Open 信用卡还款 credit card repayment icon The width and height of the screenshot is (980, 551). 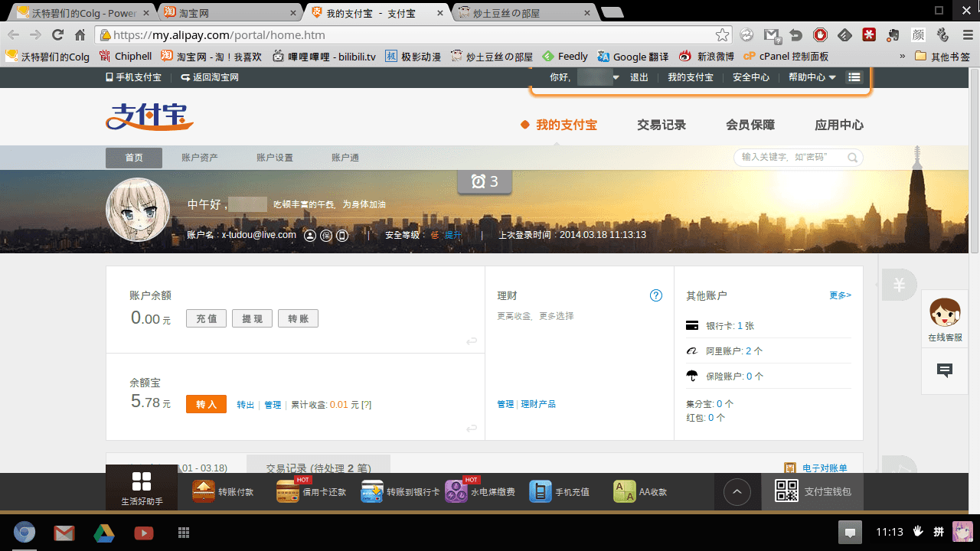(288, 491)
